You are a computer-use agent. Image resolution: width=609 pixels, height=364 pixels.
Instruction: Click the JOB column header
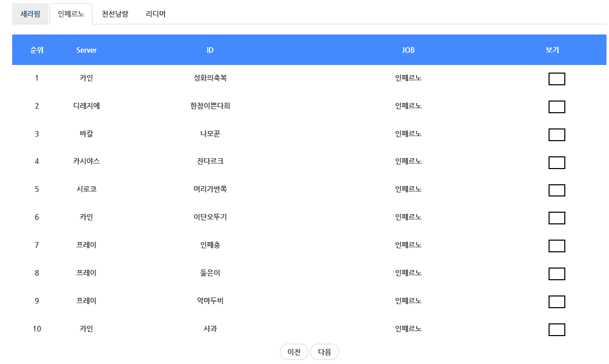[x=408, y=50]
